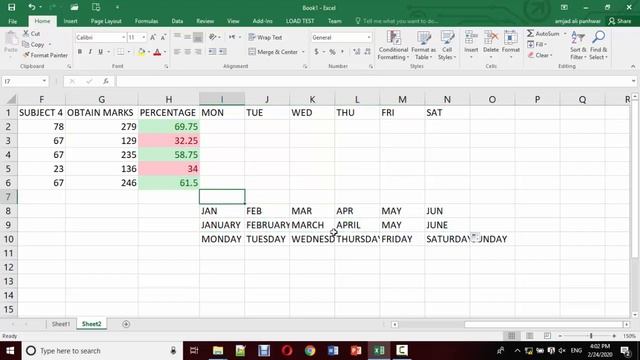The width and height of the screenshot is (640, 360).
Task: Open Find & Select
Action: tap(598, 45)
